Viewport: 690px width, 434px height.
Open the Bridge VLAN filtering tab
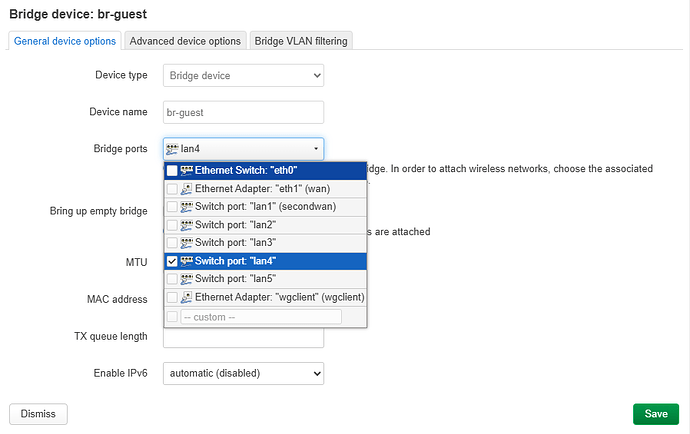[301, 41]
